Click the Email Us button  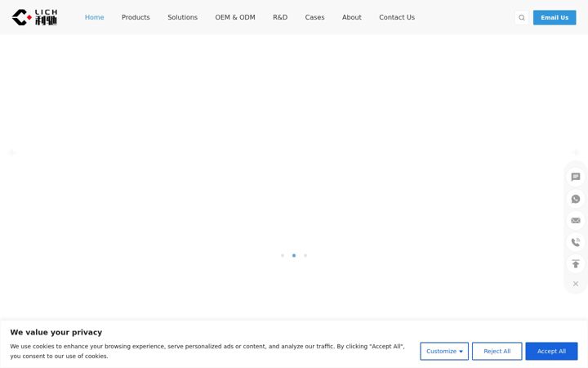[x=555, y=18]
